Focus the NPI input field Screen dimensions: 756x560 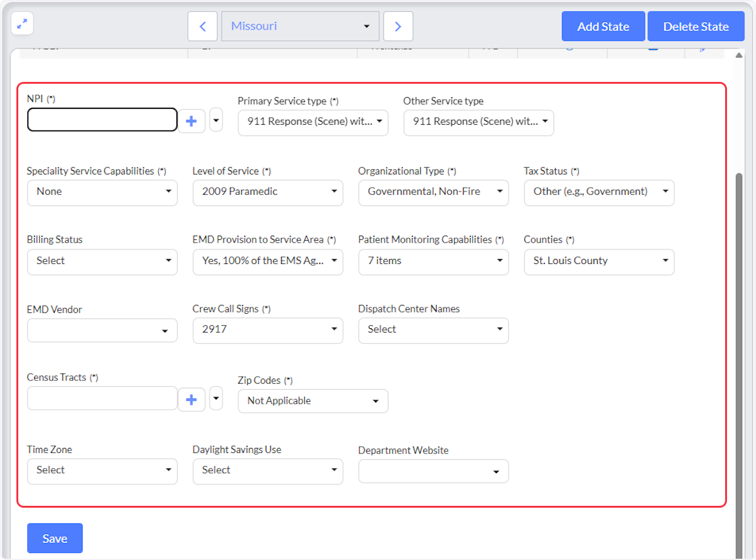[x=102, y=120]
